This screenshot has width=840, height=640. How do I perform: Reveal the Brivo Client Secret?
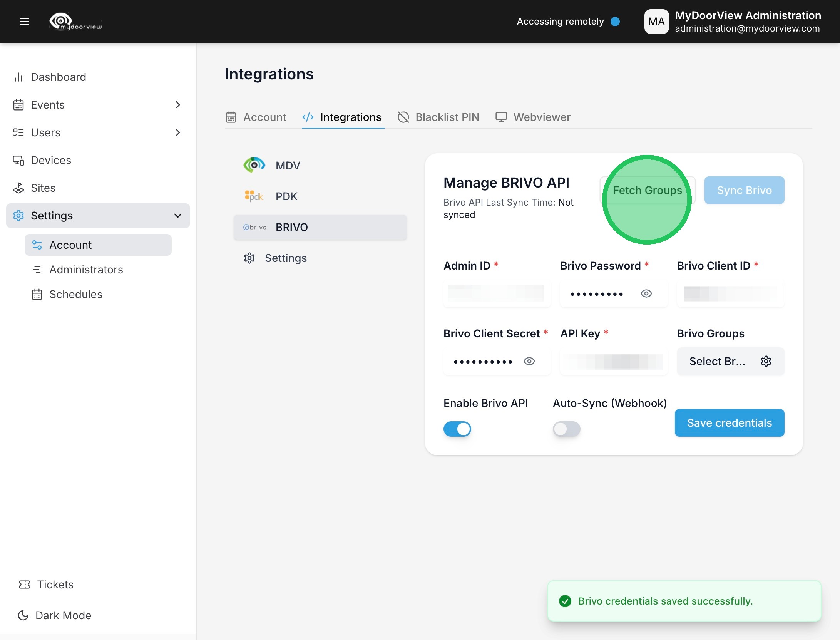pyautogui.click(x=529, y=361)
